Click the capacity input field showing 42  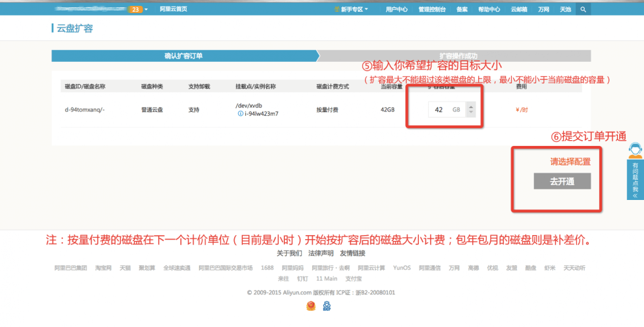(x=446, y=110)
